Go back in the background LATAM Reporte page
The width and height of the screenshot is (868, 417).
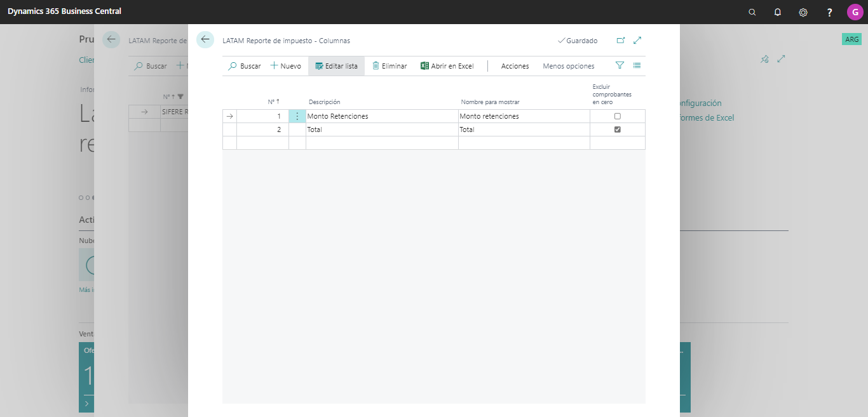111,39
